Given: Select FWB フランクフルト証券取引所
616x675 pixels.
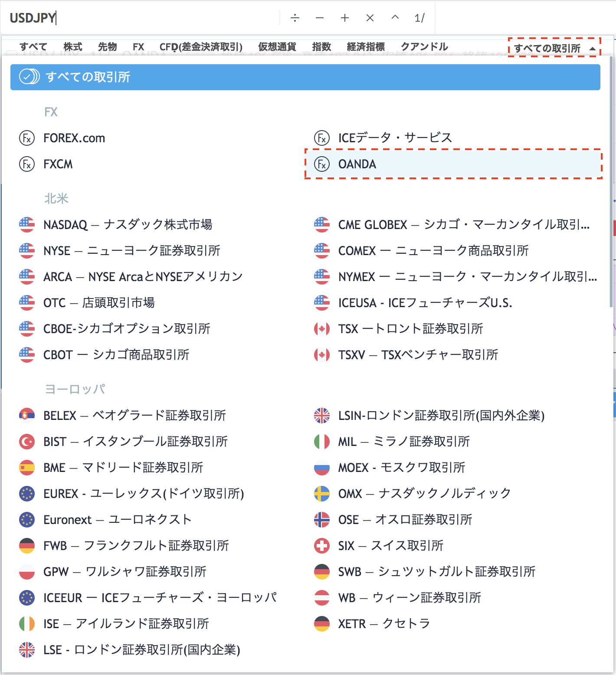Looking at the screenshot, I should pos(158,546).
